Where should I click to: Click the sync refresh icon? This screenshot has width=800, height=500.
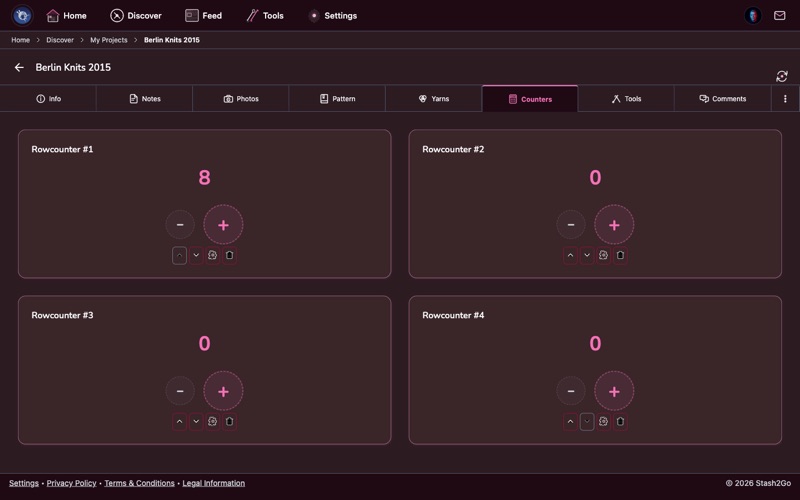(x=782, y=76)
